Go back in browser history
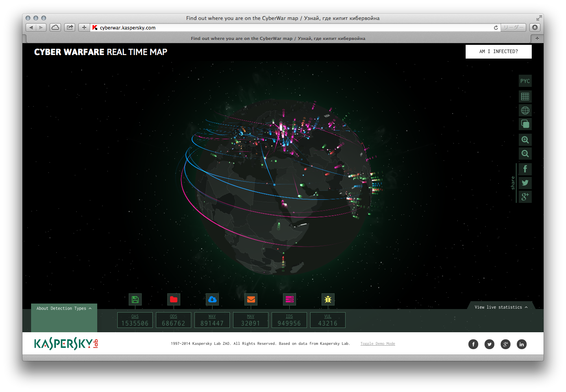 click(31, 28)
